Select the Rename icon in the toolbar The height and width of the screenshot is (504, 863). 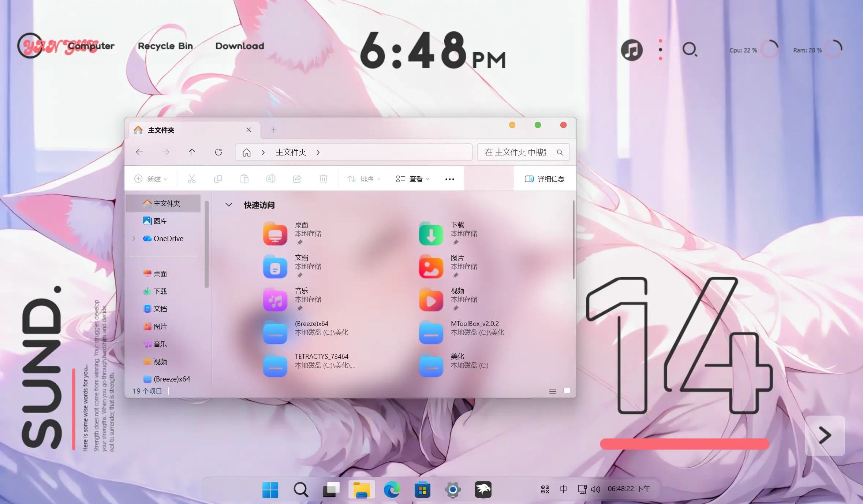pos(270,179)
